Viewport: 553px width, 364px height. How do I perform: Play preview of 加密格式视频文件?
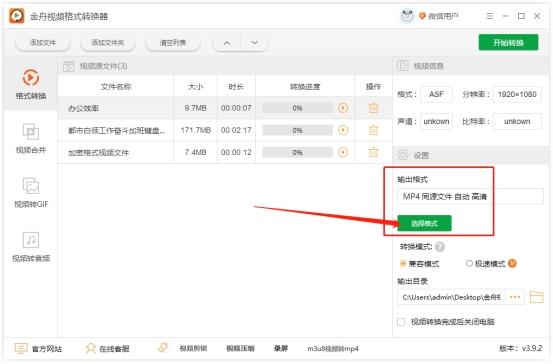(x=343, y=152)
